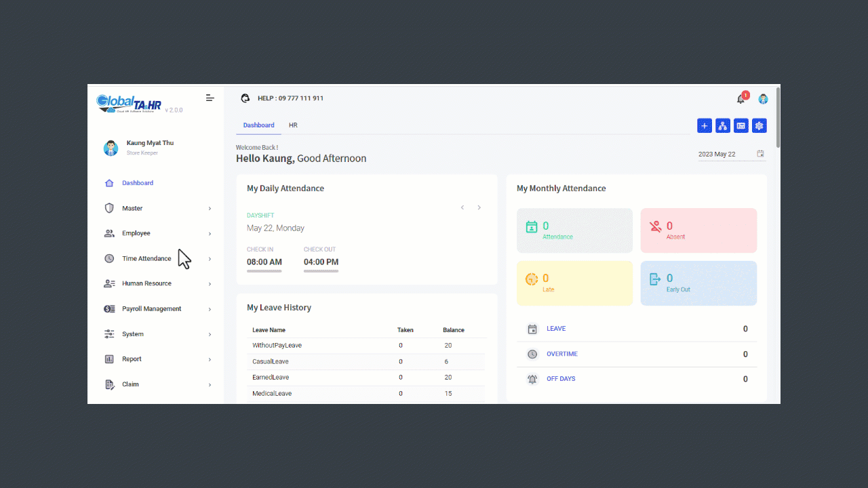Click the blue settings gear button
The width and height of the screenshot is (868, 488).
pyautogui.click(x=759, y=125)
